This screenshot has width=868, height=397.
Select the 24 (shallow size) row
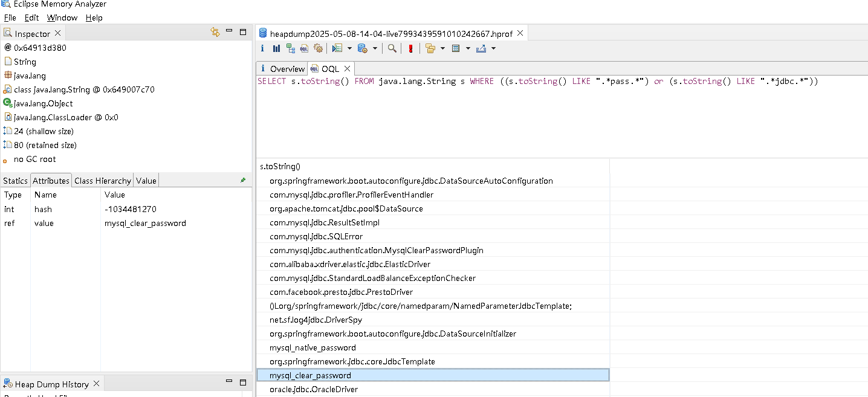[126, 131]
